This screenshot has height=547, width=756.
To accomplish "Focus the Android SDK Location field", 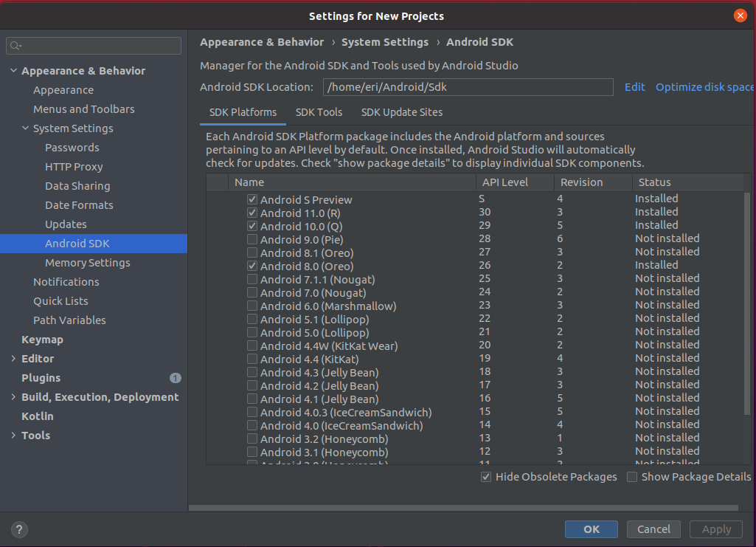I will (x=468, y=87).
